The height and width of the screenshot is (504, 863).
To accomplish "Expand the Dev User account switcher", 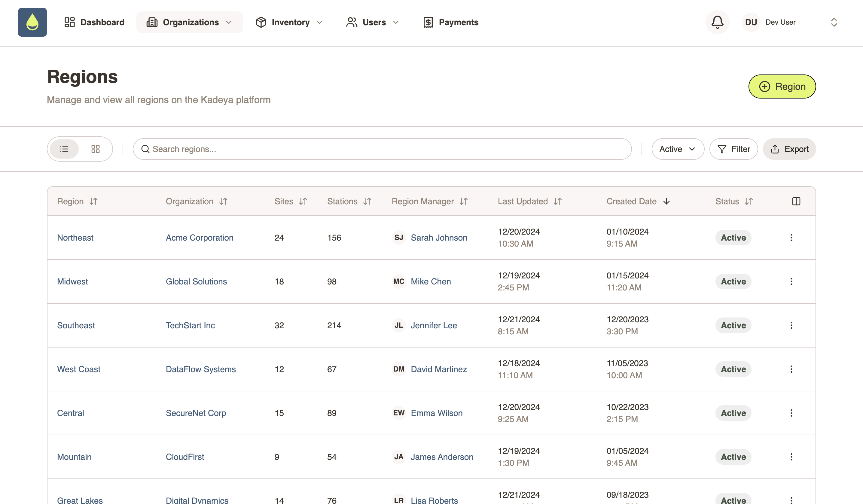I will point(834,22).
